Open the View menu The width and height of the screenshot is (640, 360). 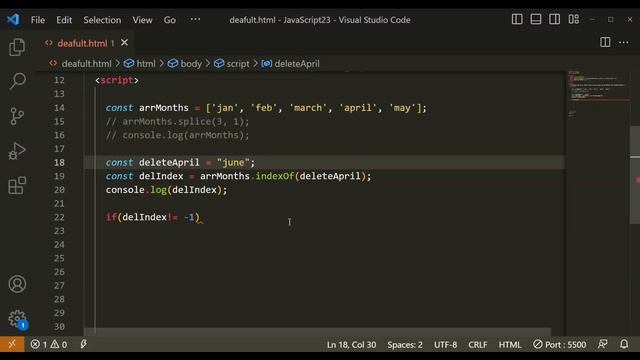[x=142, y=20]
